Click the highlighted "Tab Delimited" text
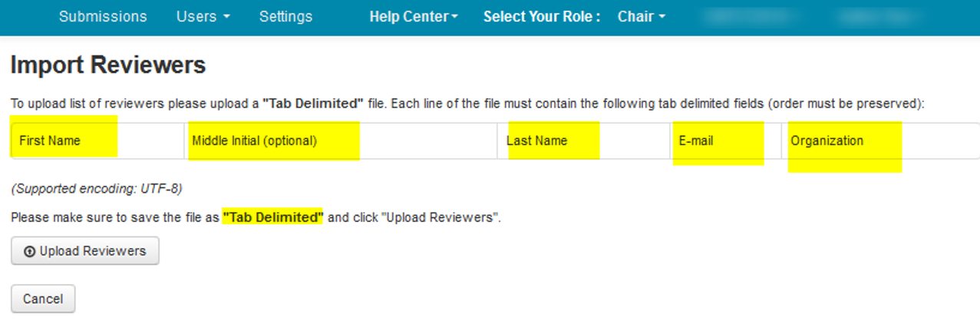 pos(273,217)
